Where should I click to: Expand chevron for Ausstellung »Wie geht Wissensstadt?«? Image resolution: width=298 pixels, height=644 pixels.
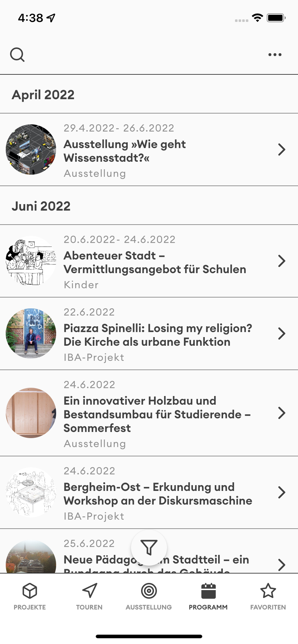pyautogui.click(x=282, y=149)
